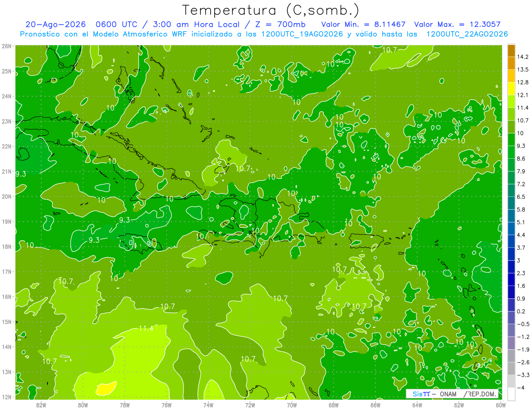Click the "12.1" colorbar label
The width and height of the screenshot is (532, 411).
[x=523, y=95]
